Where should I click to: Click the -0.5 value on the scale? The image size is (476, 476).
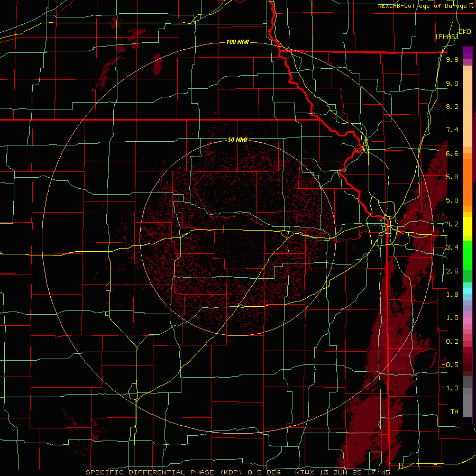point(450,364)
